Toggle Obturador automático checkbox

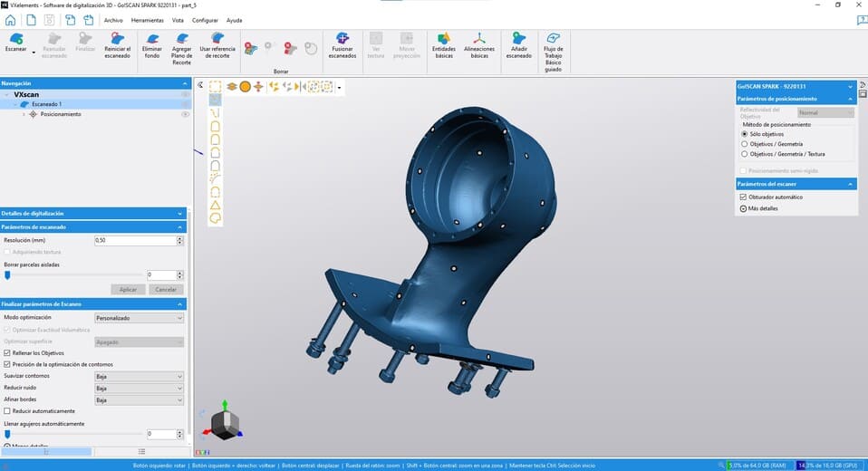pos(745,197)
